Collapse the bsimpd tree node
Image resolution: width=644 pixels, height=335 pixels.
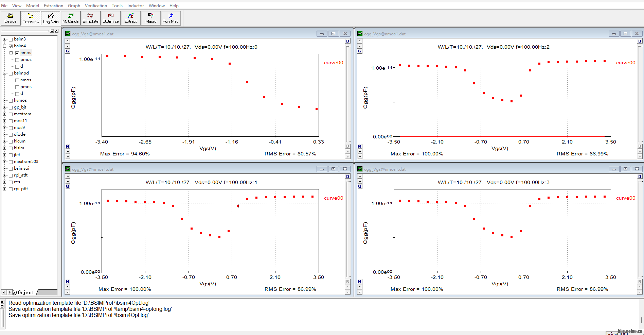(5, 73)
